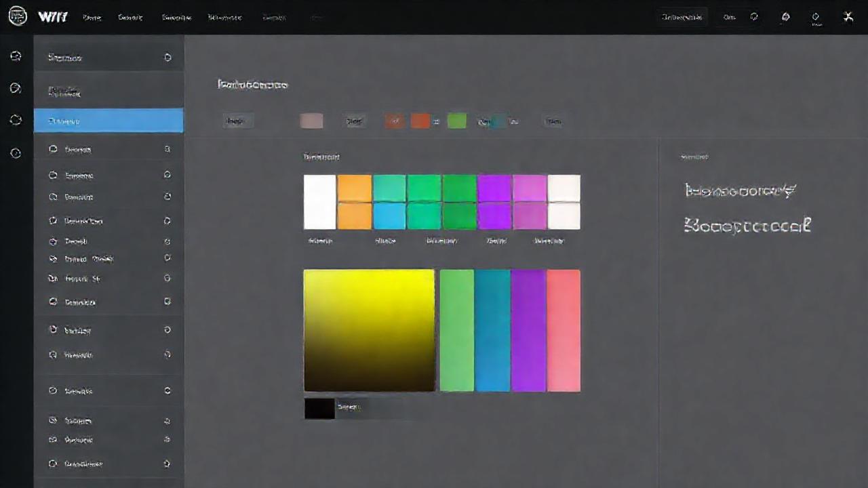Select the small green swatch in the toolbar row
Image resolution: width=868 pixels, height=488 pixels.
[457, 121]
